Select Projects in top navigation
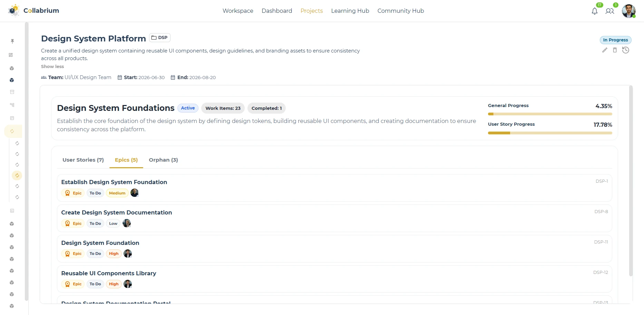This screenshot has width=644, height=315. pyautogui.click(x=312, y=11)
